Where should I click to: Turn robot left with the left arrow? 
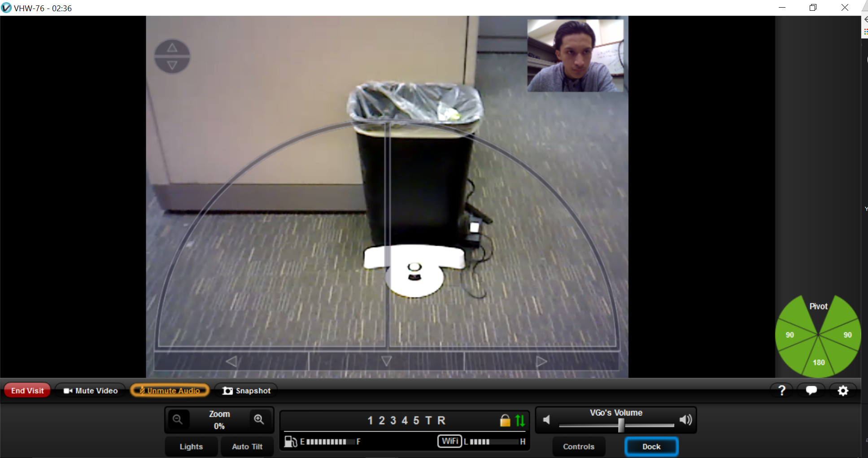[x=231, y=361]
